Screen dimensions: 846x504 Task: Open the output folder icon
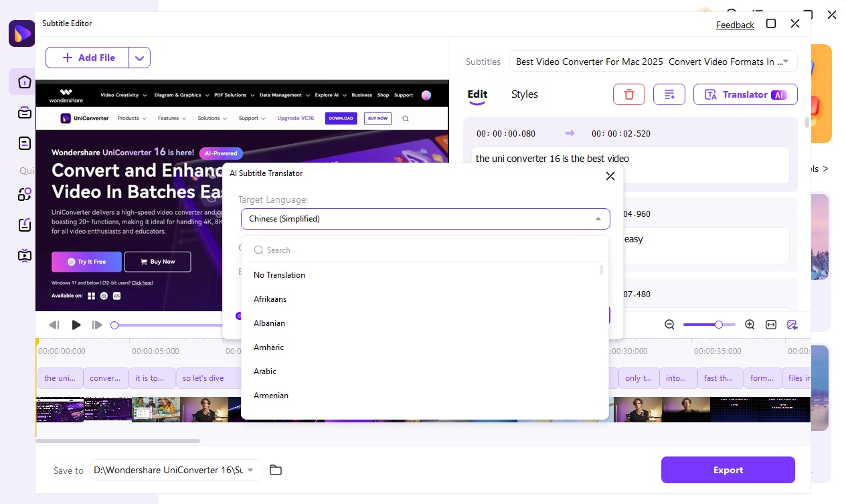(275, 470)
